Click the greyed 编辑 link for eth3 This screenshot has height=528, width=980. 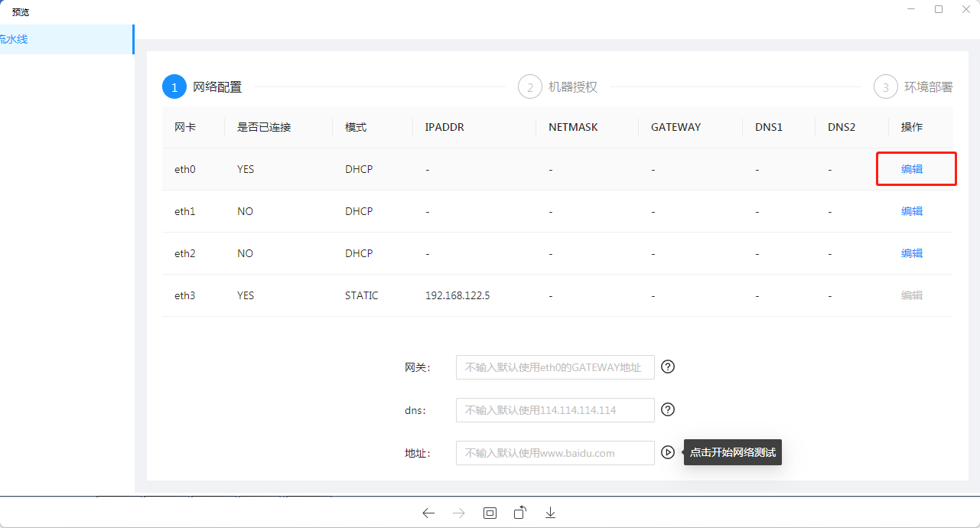pyautogui.click(x=912, y=295)
